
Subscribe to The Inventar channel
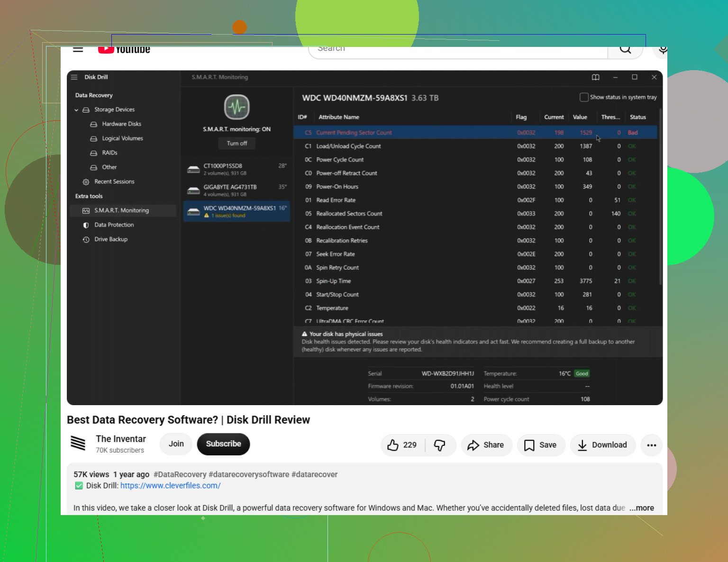[223, 444]
